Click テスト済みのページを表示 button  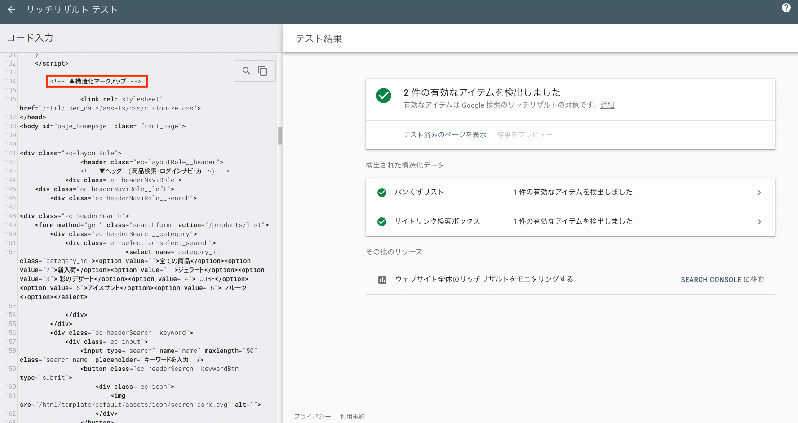point(445,135)
